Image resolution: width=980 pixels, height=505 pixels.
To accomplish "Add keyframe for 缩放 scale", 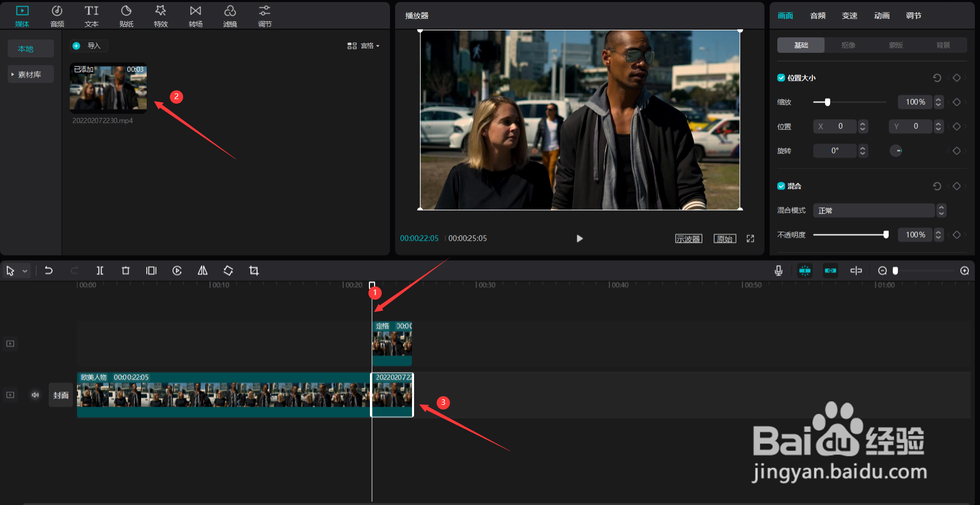I will [956, 102].
